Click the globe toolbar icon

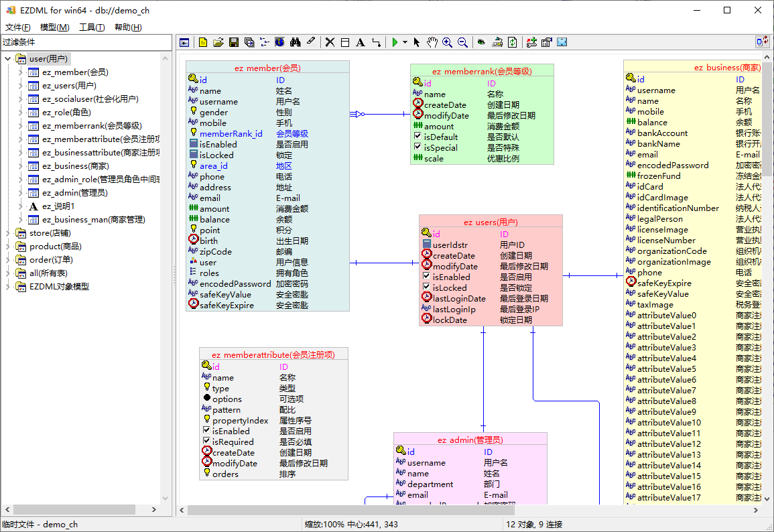point(280,42)
